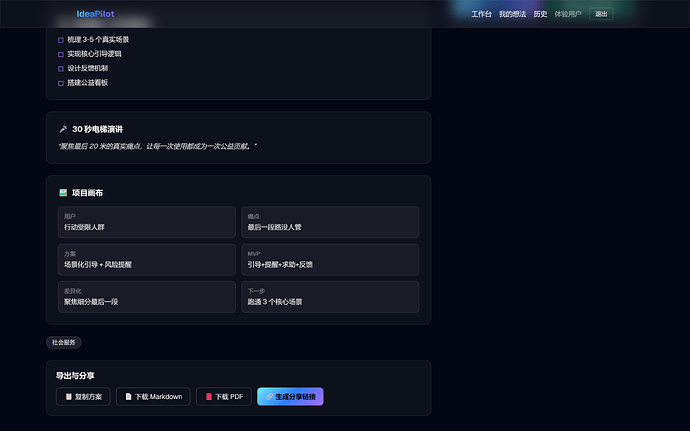
Task: Click the 下一步 跑通 3 个核心场景 card
Action: tap(330, 297)
